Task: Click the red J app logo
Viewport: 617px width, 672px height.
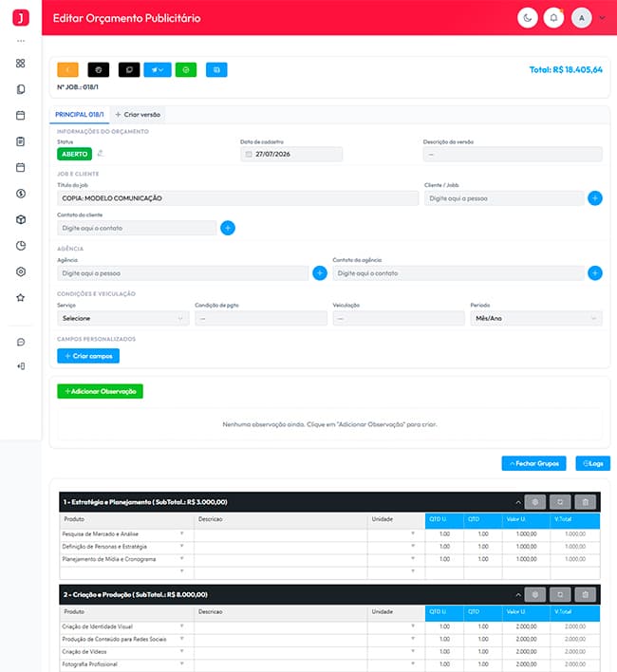Action: pos(21,18)
